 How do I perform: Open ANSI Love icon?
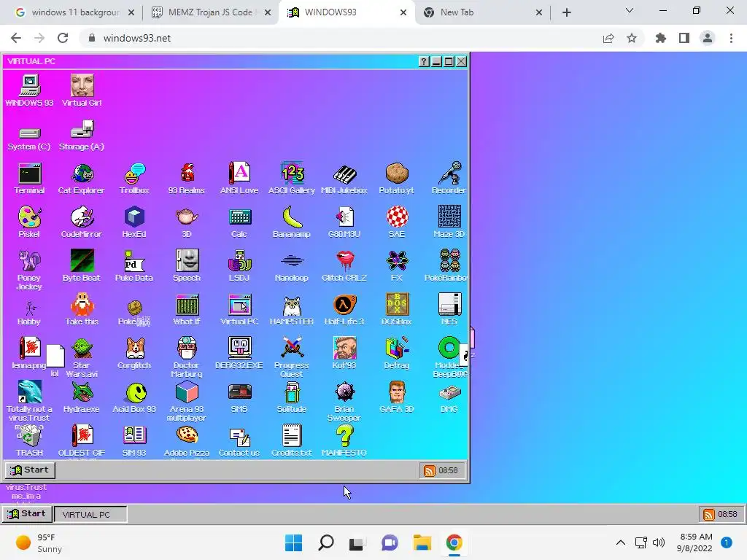[x=239, y=179]
